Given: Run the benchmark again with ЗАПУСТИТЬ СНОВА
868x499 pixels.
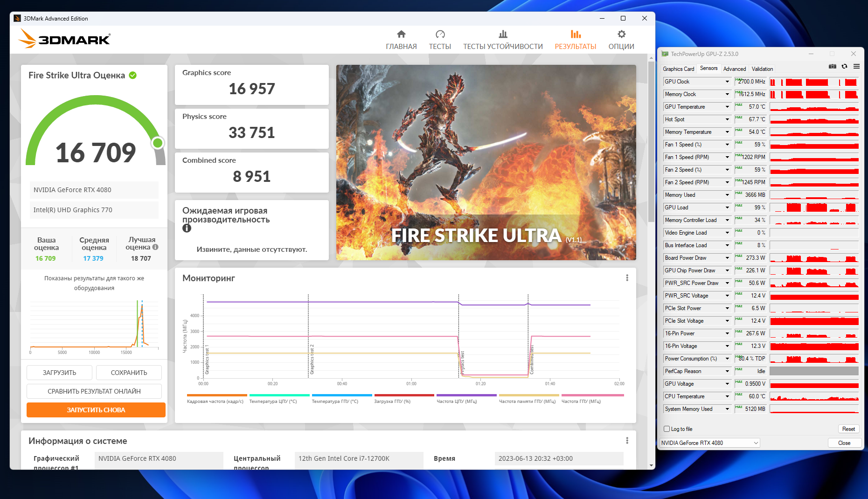Looking at the screenshot, I should 96,410.
